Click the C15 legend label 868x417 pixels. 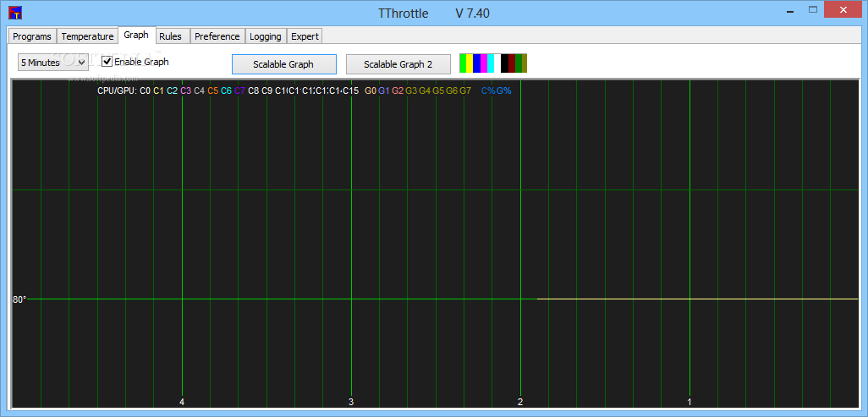tap(350, 91)
